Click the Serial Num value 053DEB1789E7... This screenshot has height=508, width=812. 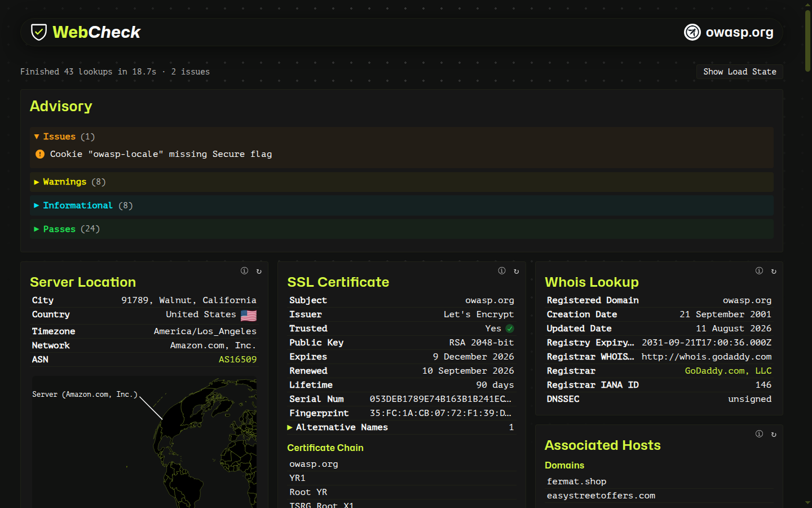click(x=440, y=399)
